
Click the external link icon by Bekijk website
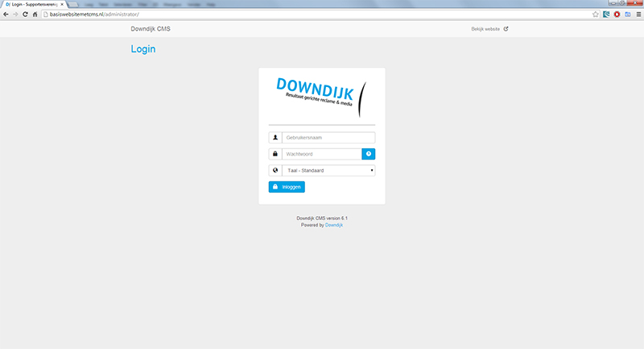coord(506,29)
